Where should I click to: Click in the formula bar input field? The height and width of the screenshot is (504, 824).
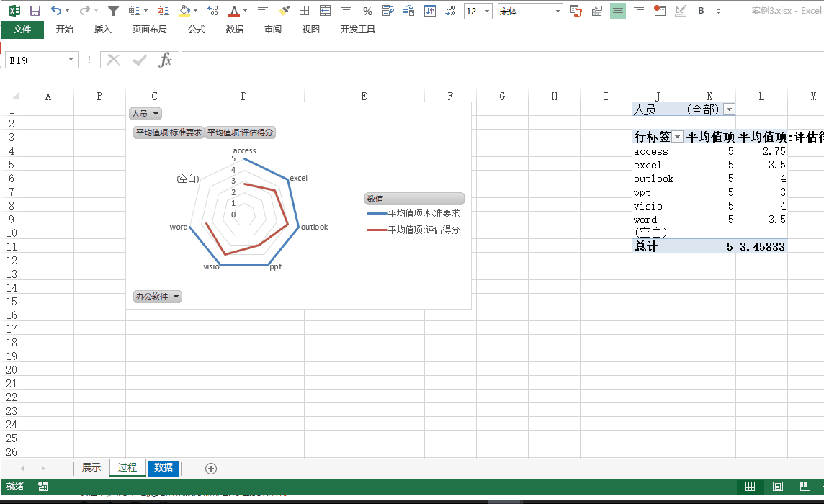pyautogui.click(x=502, y=66)
